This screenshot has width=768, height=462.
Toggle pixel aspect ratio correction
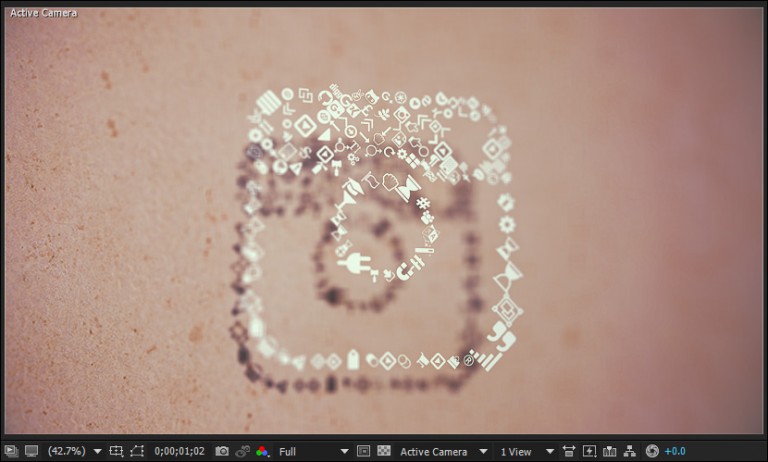tap(569, 452)
